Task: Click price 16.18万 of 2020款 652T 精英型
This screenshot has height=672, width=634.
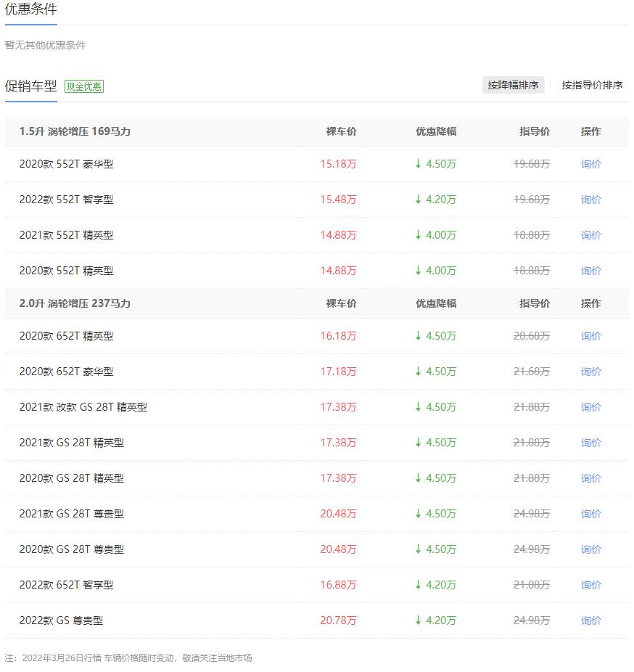Action: point(339,335)
